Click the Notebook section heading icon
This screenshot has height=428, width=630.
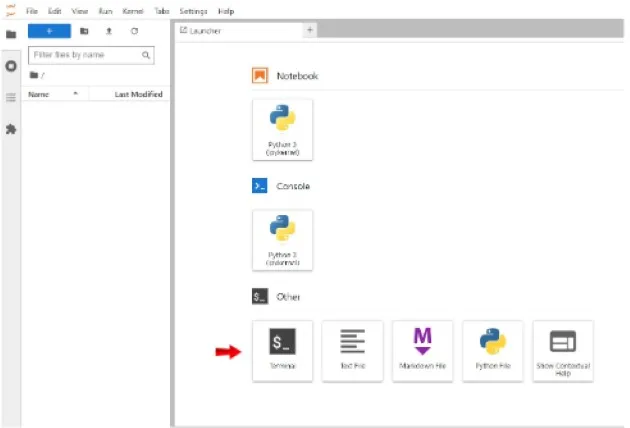(260, 76)
